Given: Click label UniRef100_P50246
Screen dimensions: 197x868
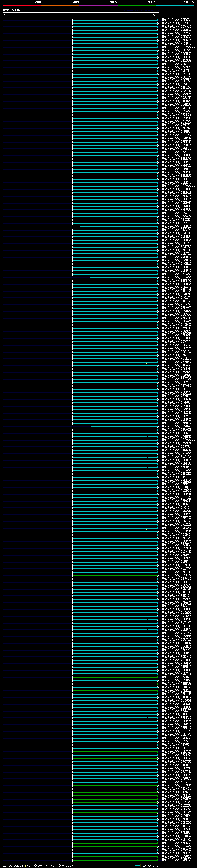Looking at the screenshot, I should [x=176, y=128].
